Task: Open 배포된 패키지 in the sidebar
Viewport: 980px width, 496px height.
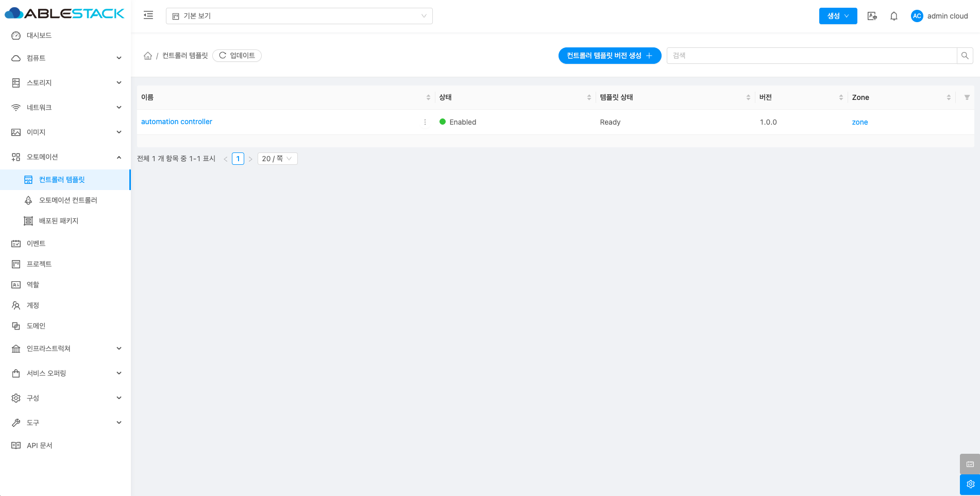Action: click(59, 221)
